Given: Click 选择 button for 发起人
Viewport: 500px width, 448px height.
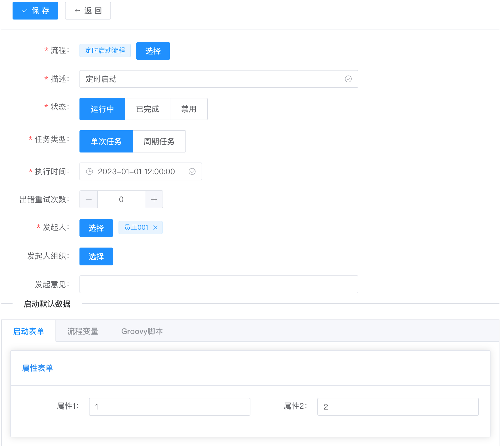Looking at the screenshot, I should [x=96, y=228].
